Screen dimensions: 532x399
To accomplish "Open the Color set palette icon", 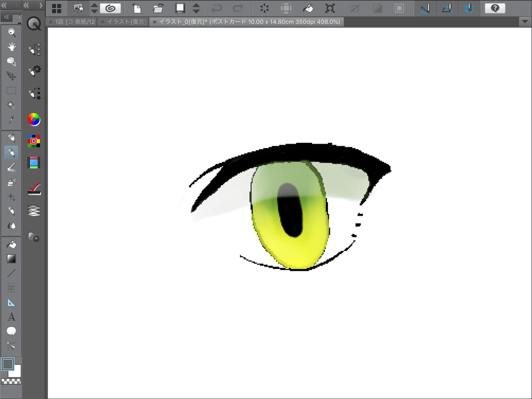I will click(34, 141).
